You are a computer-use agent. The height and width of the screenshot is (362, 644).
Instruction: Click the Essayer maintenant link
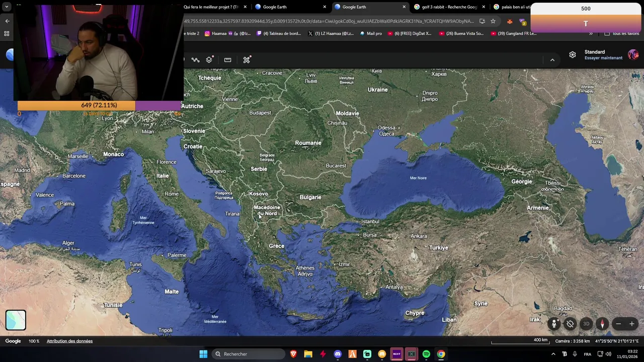603,58
